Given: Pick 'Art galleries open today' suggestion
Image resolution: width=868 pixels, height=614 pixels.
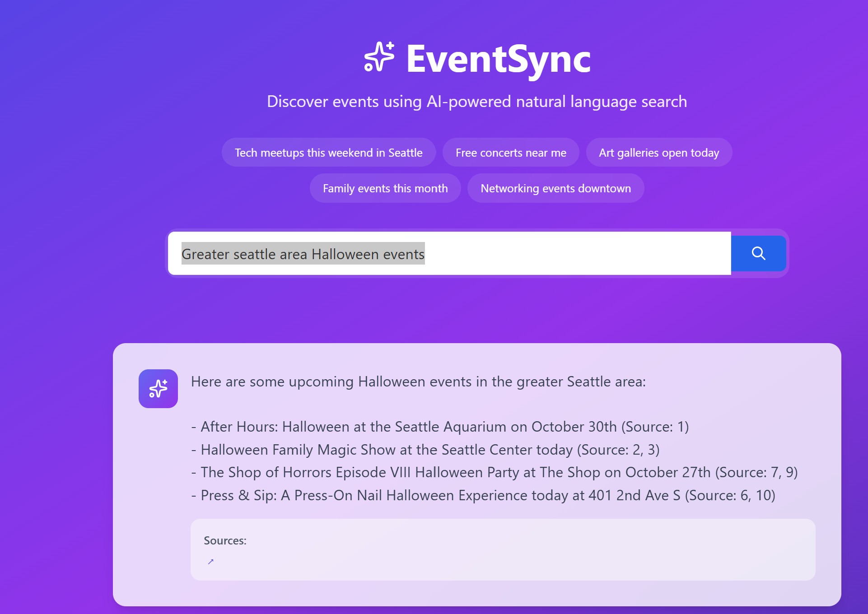Looking at the screenshot, I should [658, 153].
